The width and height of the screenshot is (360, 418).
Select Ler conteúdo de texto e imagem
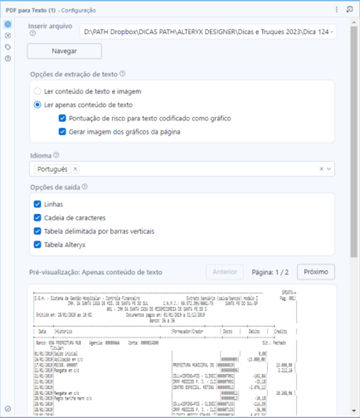click(x=37, y=91)
